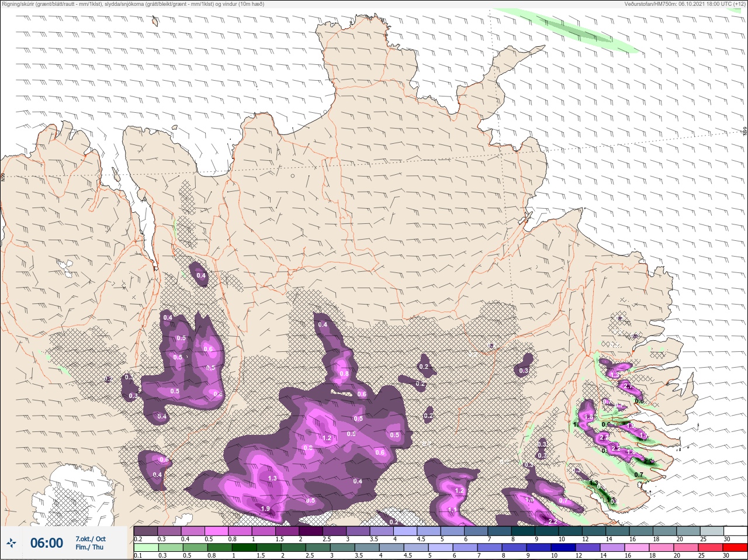
Task: Pick upper legend swatch between 8 and 9
Action: 524,531
